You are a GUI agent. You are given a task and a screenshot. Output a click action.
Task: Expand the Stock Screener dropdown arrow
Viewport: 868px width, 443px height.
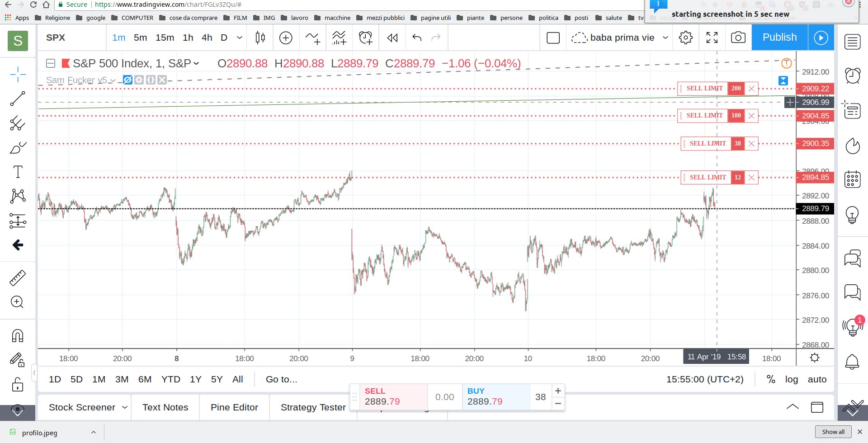(124, 407)
